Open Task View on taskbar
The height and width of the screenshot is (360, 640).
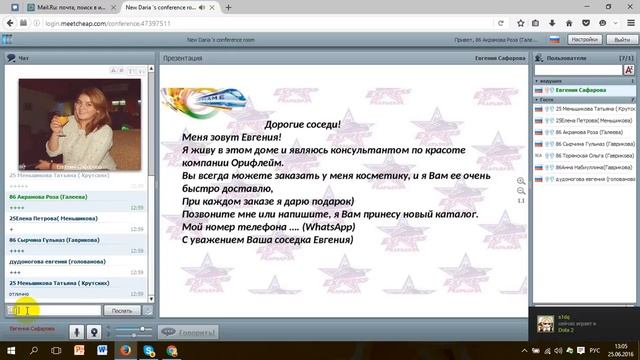tap(56, 351)
